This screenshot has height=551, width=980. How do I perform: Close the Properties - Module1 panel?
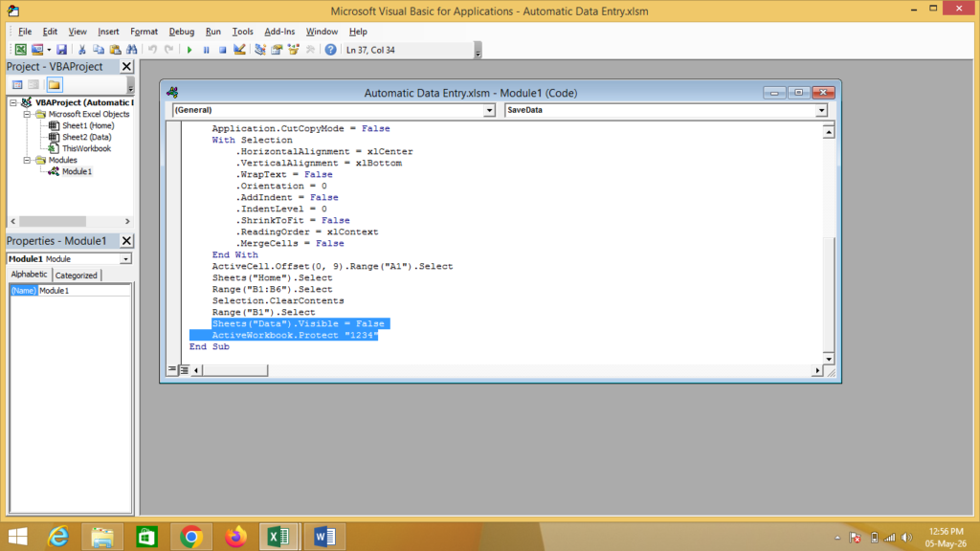click(127, 240)
